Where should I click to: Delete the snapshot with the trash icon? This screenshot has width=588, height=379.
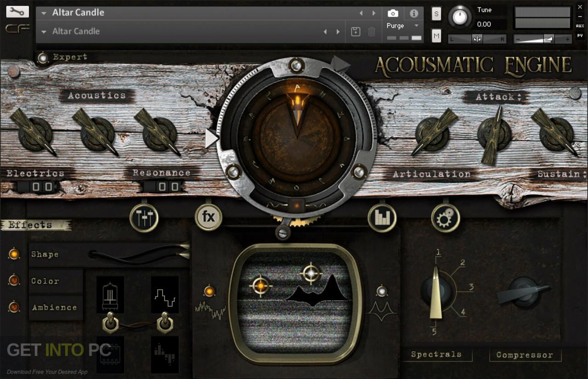[372, 32]
